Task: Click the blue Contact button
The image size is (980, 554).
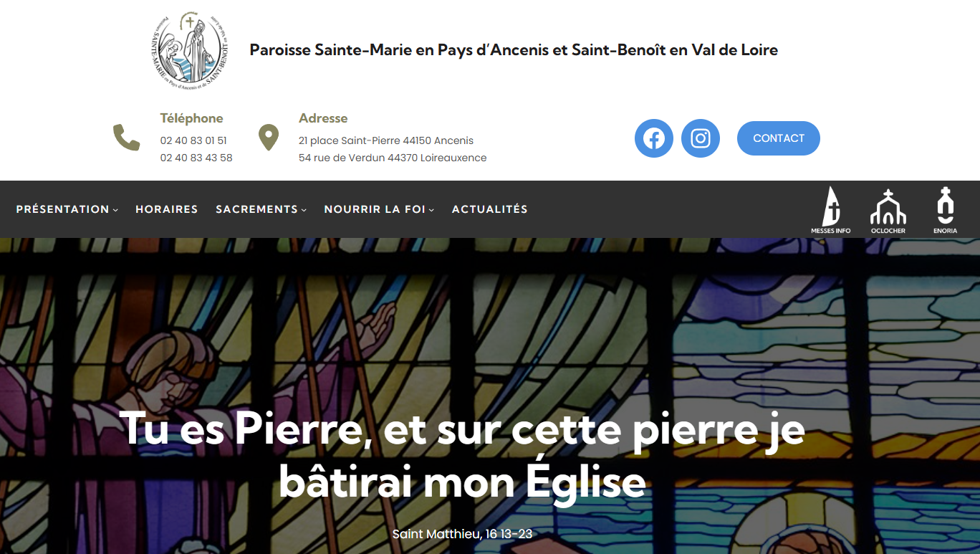Action: point(779,138)
